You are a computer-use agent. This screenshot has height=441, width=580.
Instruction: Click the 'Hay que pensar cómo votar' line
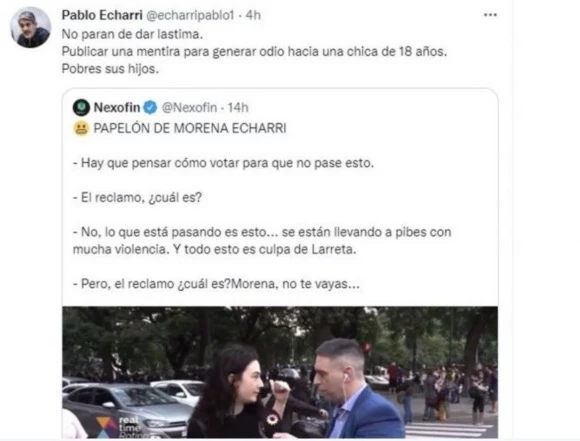223,163
